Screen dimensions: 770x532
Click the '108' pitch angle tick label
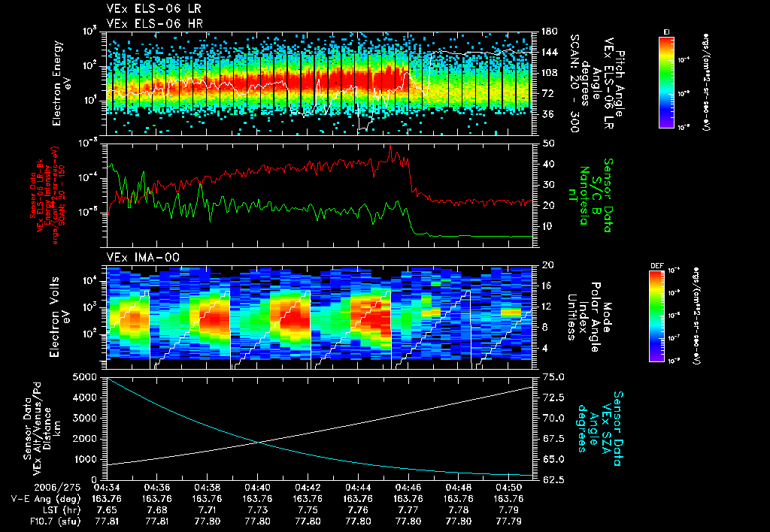tap(550, 73)
